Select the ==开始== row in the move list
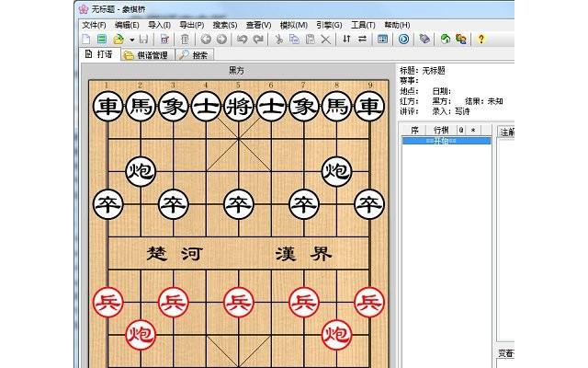This screenshot has width=588, height=368. 447,141
